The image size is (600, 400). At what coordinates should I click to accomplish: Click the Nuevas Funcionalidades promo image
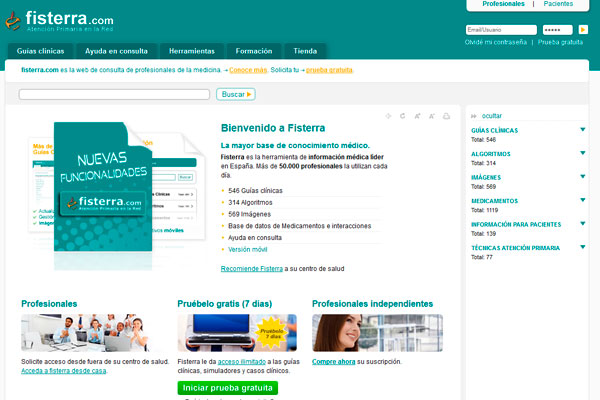103,187
